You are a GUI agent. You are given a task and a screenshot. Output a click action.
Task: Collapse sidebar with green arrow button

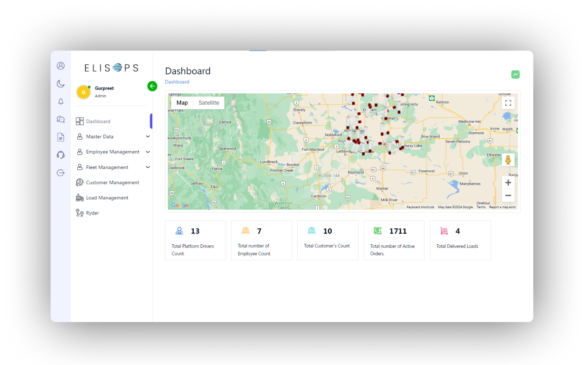152,86
